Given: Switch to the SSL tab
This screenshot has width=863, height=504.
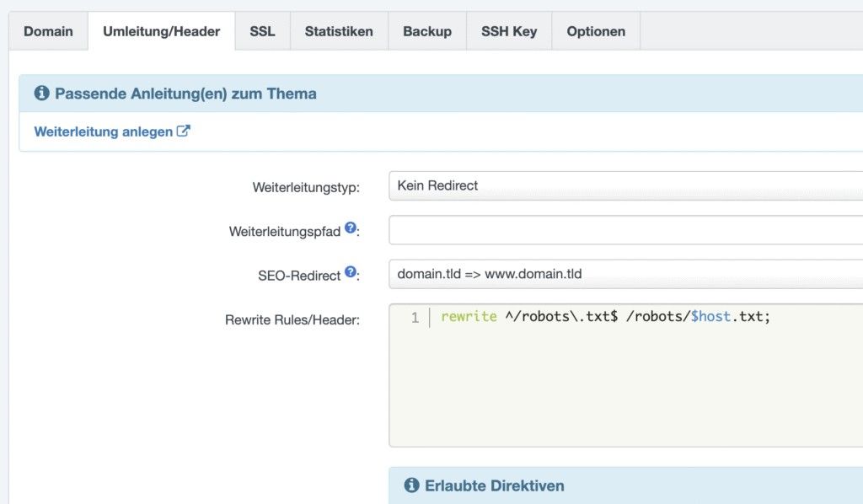Looking at the screenshot, I should pyautogui.click(x=262, y=32).
